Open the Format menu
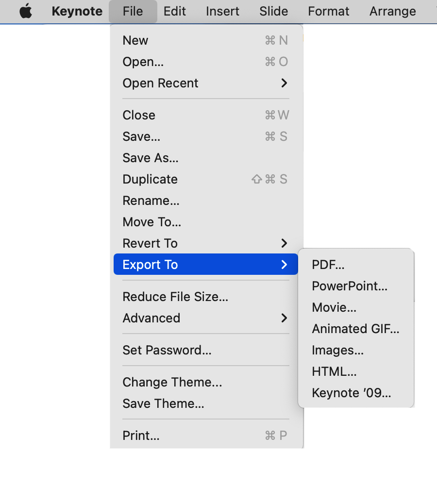The image size is (437, 504). tap(328, 11)
